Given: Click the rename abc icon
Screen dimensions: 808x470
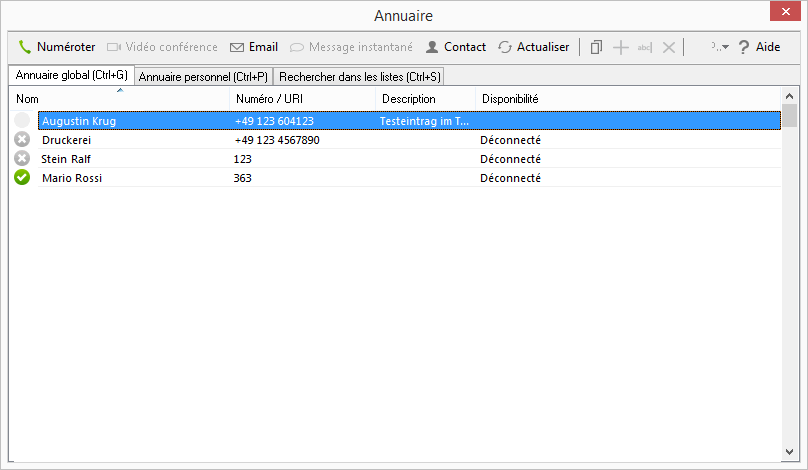Looking at the screenshot, I should click(645, 47).
